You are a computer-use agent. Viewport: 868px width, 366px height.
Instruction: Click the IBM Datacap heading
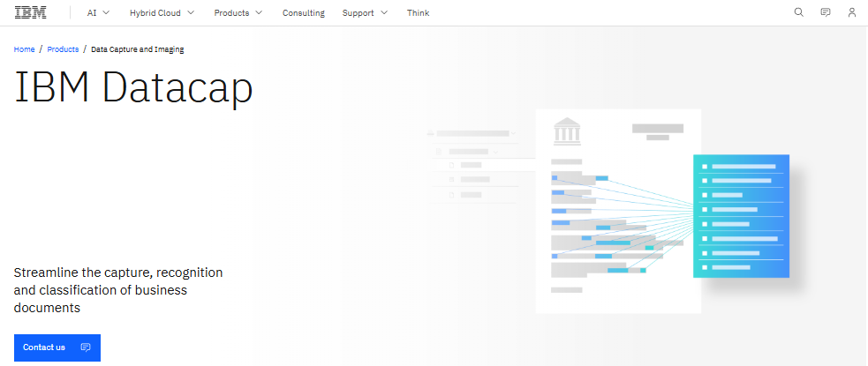(133, 86)
